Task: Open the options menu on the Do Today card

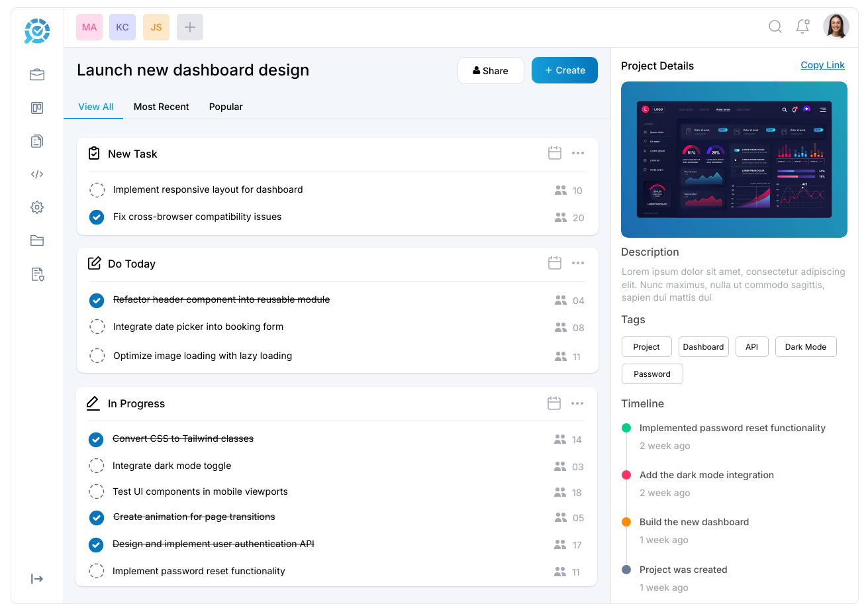Action: (x=578, y=263)
